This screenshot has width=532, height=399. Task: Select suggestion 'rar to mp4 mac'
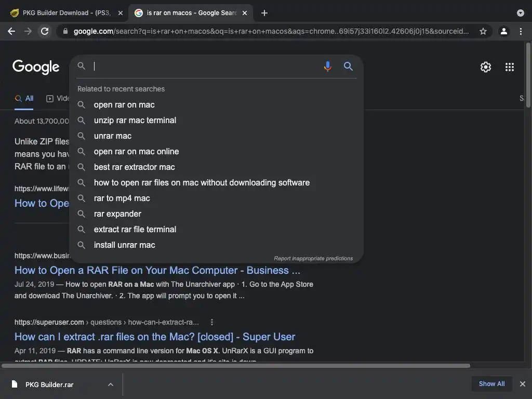click(x=217, y=198)
